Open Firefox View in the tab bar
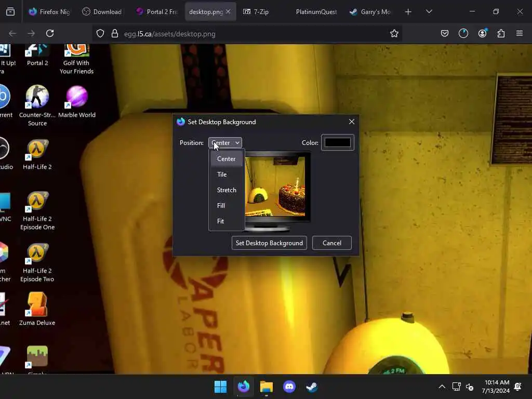This screenshot has width=532, height=399. (x=10, y=12)
